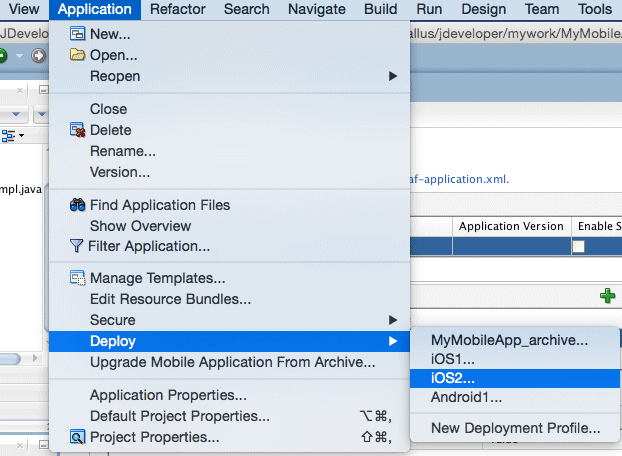Click the Delete application icon
Screen dimensions: 622x456
77,130
